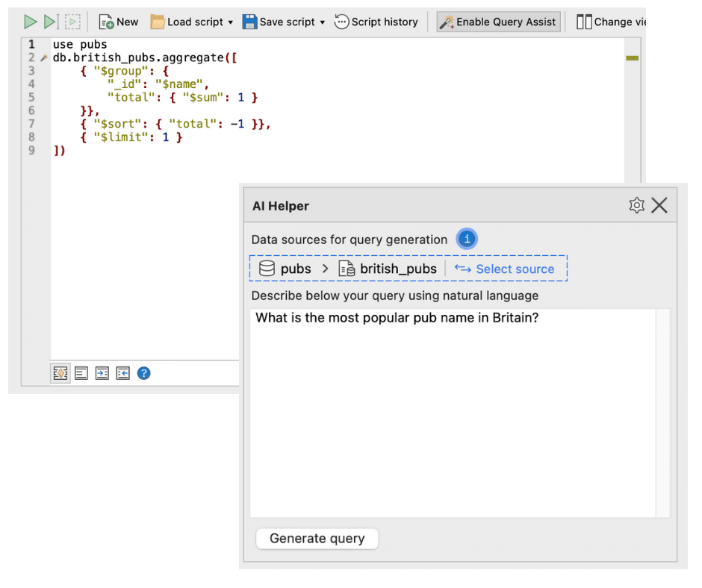Click the Select source link

coord(506,269)
